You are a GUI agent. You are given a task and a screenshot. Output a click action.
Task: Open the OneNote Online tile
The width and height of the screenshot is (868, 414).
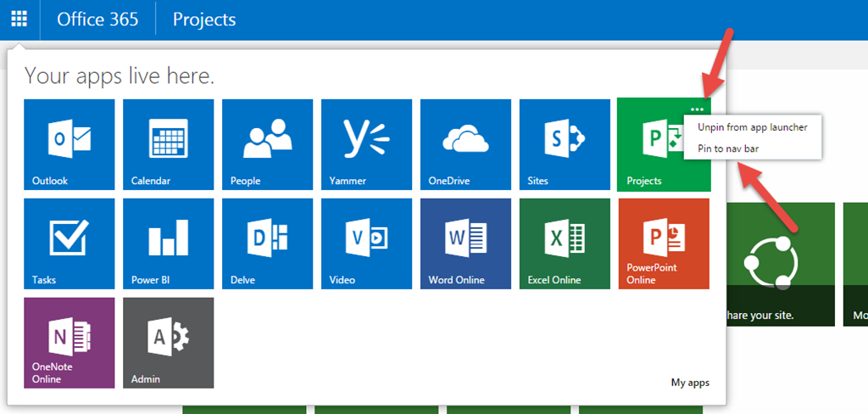pyautogui.click(x=70, y=343)
